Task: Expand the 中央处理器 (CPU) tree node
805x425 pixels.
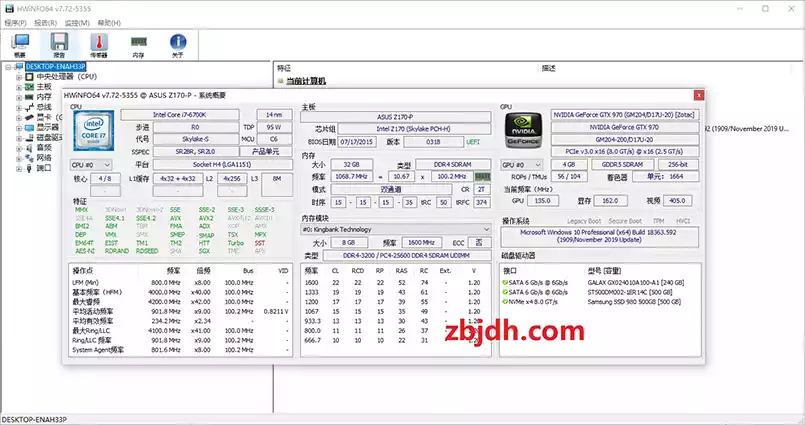Action: [x=19, y=77]
